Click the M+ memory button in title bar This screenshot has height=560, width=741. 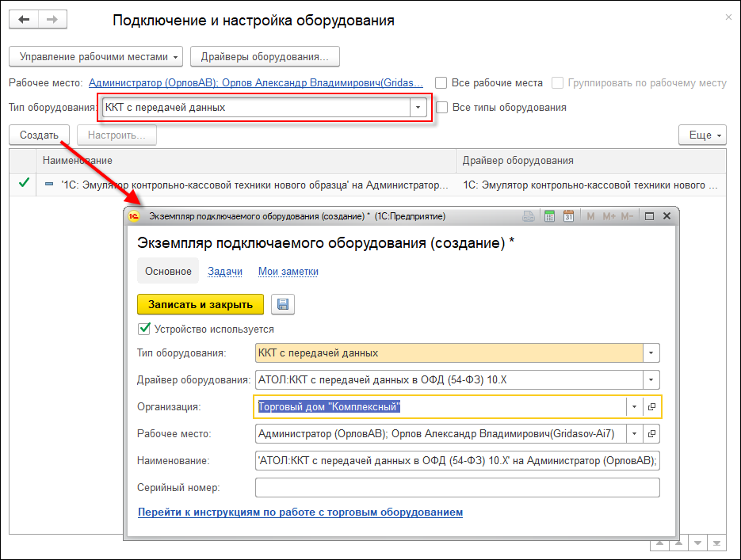tap(609, 216)
